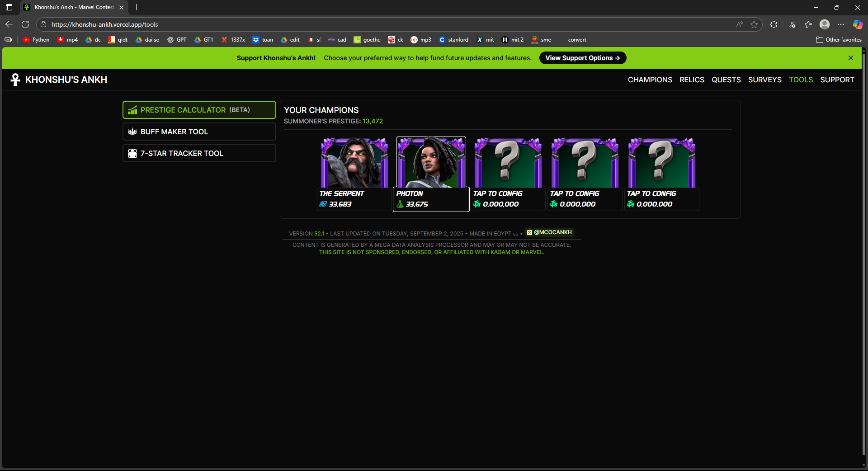Open the Buff Maker Tool
This screenshot has height=471, width=868.
(x=199, y=132)
